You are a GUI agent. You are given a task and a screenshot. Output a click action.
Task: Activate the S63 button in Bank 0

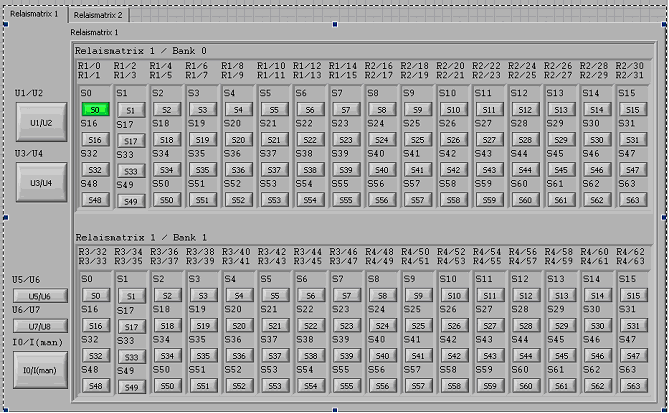(633, 200)
